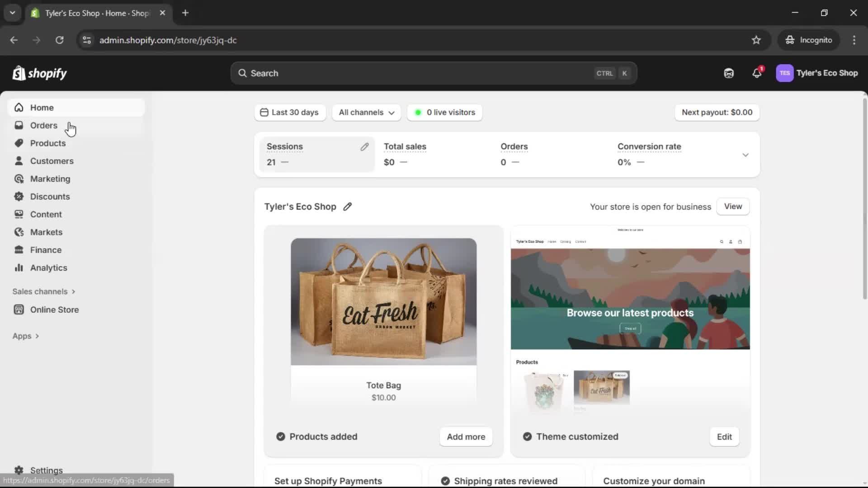
Task: Select Orders in the navigation menu
Action: (43, 126)
